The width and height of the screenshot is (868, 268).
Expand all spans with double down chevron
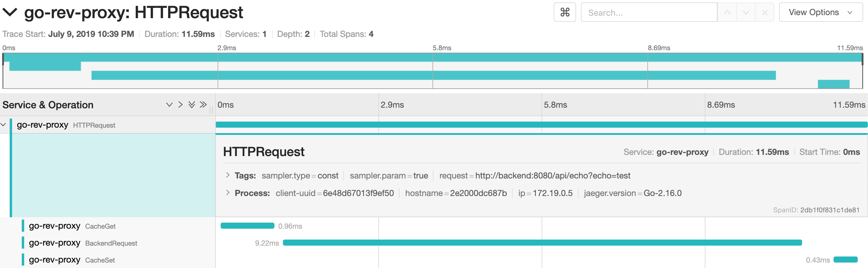[x=192, y=105]
